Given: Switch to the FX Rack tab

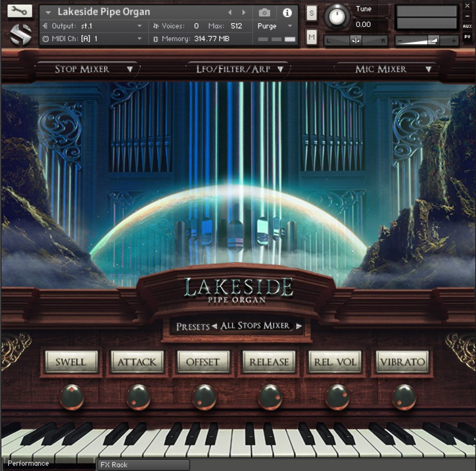Looking at the screenshot, I should pos(143,464).
